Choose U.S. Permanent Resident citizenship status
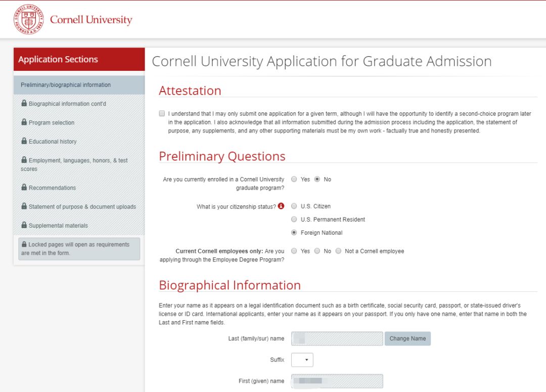The image size is (546, 392). 294,219
